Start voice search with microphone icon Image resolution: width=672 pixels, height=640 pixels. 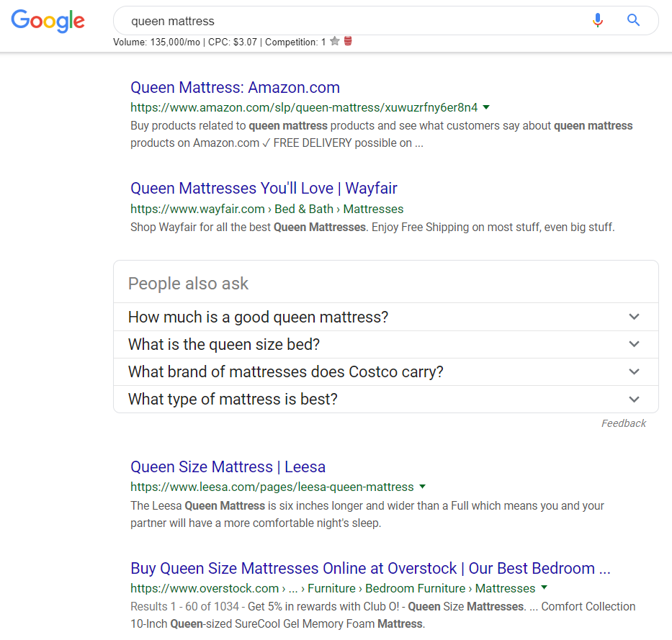pyautogui.click(x=597, y=20)
